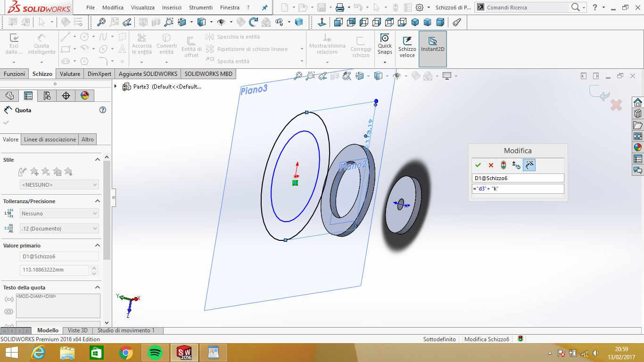
Task: Open the Nessuno tolerance type dropdown
Action: coord(59,214)
